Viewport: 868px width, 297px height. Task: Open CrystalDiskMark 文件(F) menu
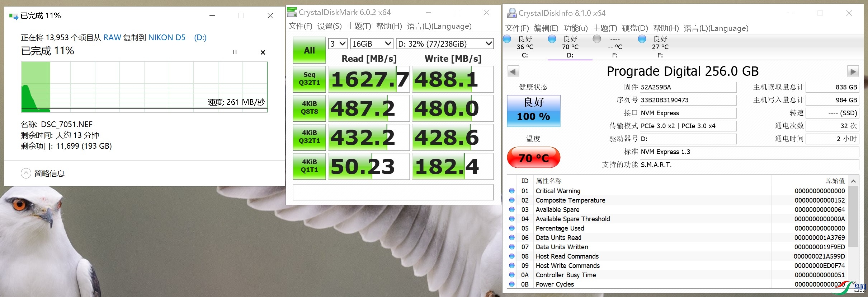click(300, 26)
